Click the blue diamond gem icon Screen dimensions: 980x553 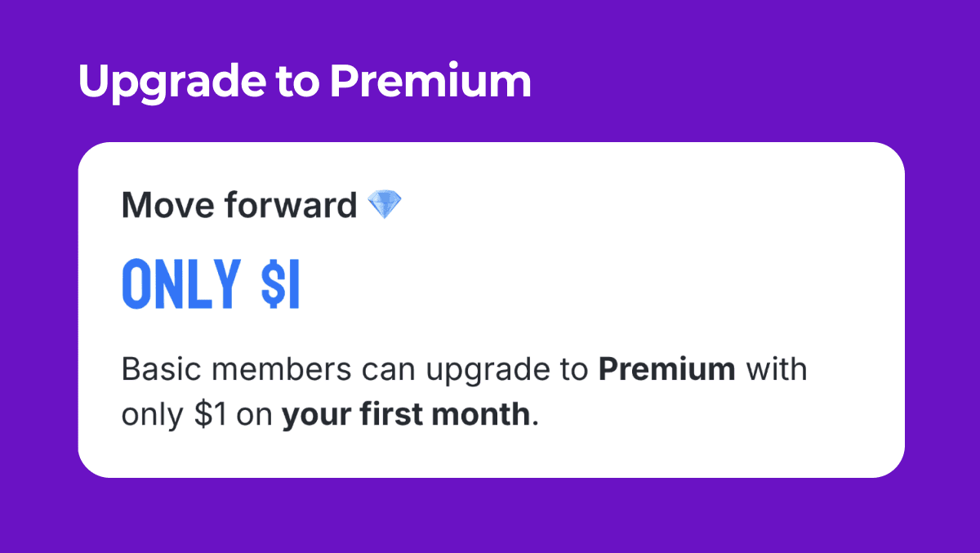[385, 206]
